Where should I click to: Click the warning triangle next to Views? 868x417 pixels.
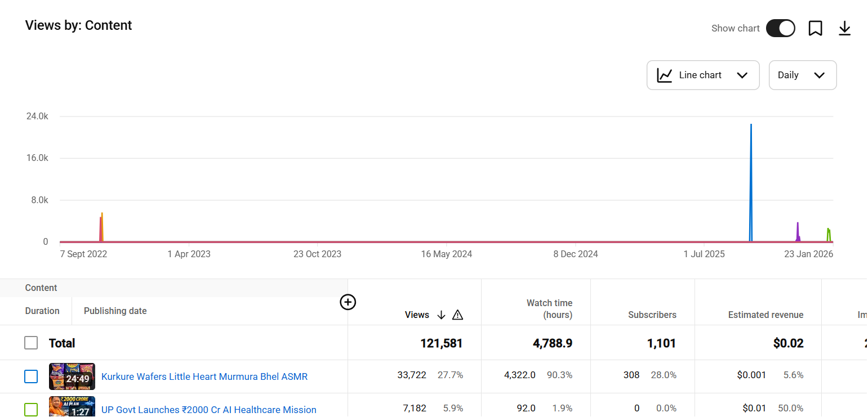(457, 315)
